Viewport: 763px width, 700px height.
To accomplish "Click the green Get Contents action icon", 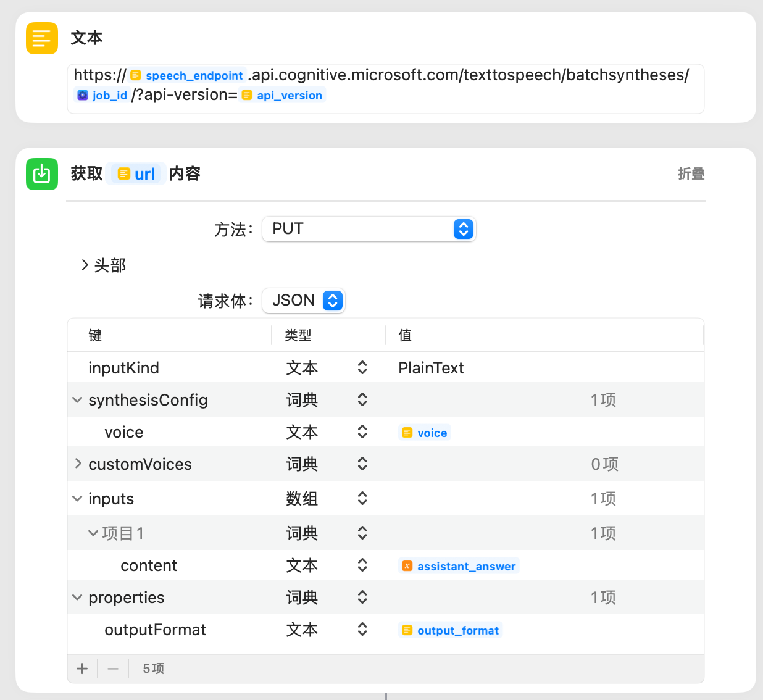I will coord(41,174).
